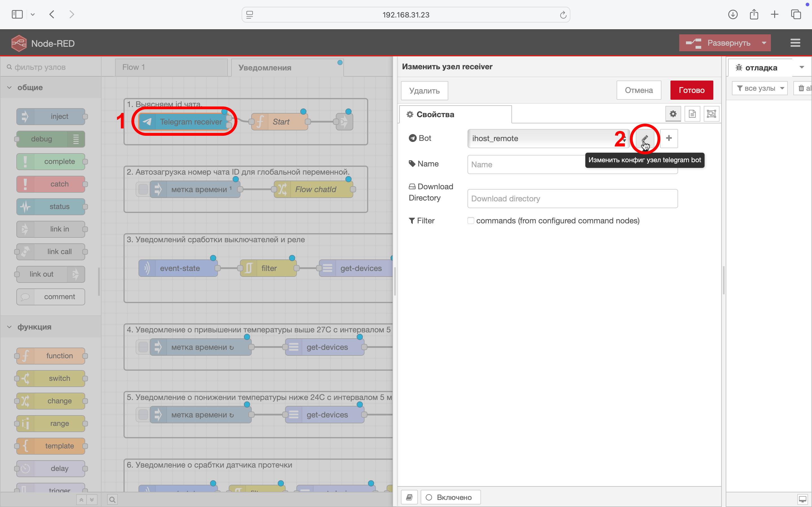Click the Отмена cancel button

point(639,90)
